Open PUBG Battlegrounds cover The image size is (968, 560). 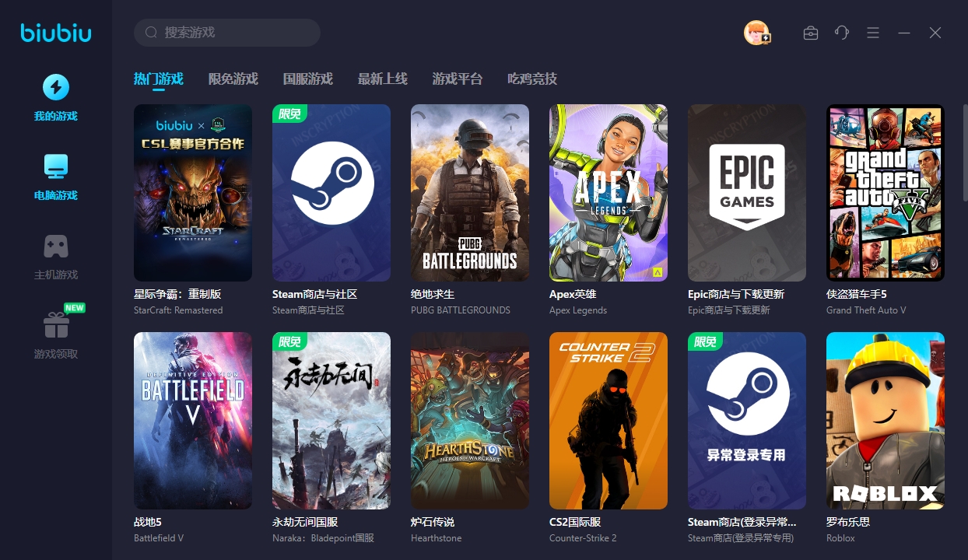(470, 193)
